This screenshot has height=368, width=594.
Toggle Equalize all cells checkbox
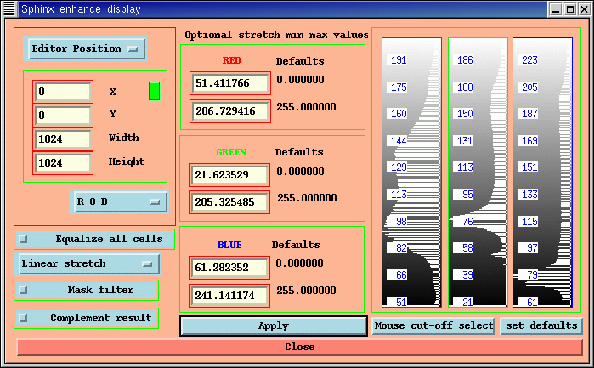point(23,239)
